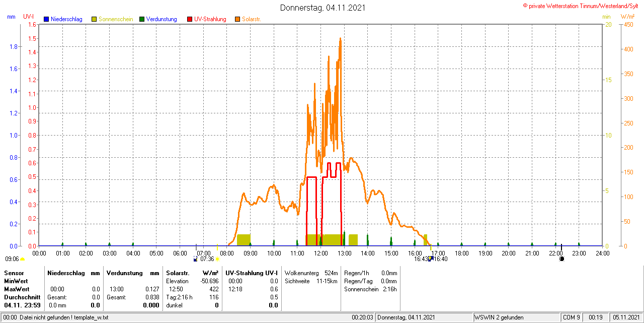Select the Verdunstung legend label

(x=162, y=19)
